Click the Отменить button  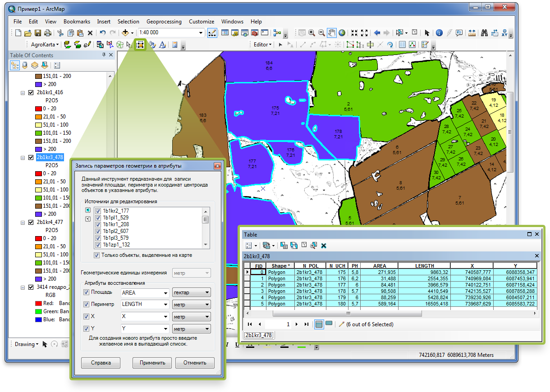[195, 363]
